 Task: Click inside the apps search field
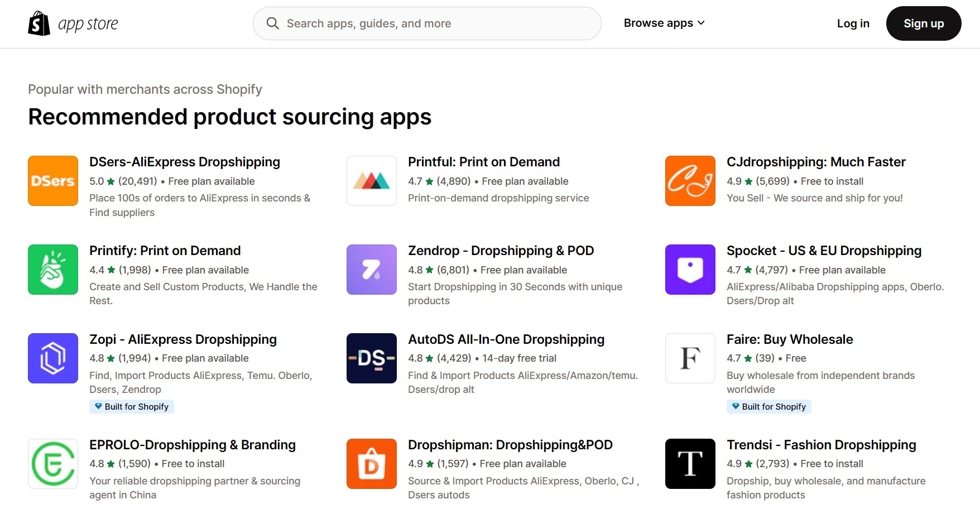click(x=426, y=23)
